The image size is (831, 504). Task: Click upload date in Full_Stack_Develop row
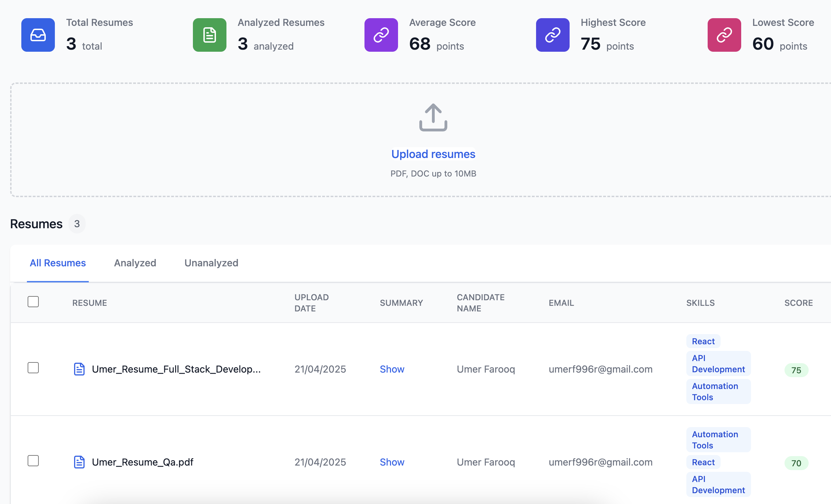pyautogui.click(x=320, y=369)
